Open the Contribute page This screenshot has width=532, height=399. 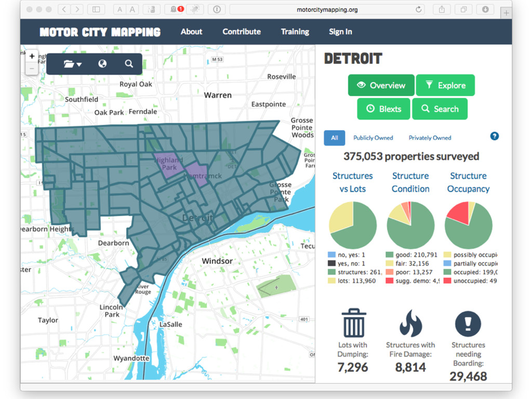pos(242,32)
